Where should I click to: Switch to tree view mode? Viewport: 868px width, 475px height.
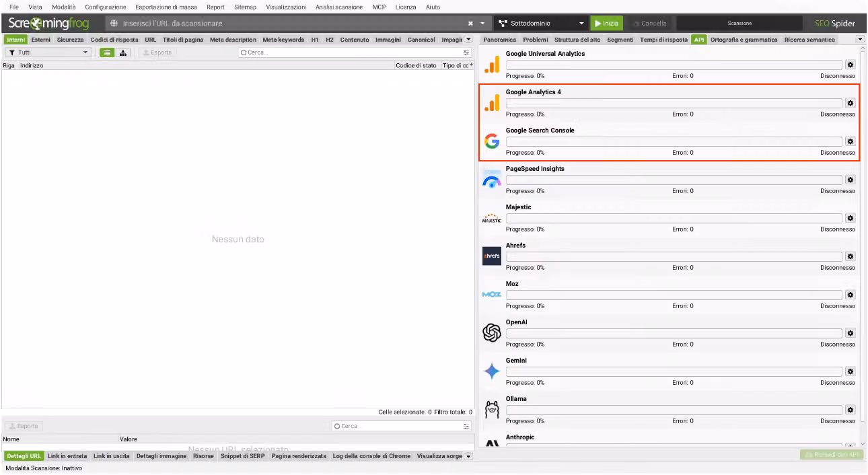coord(123,52)
